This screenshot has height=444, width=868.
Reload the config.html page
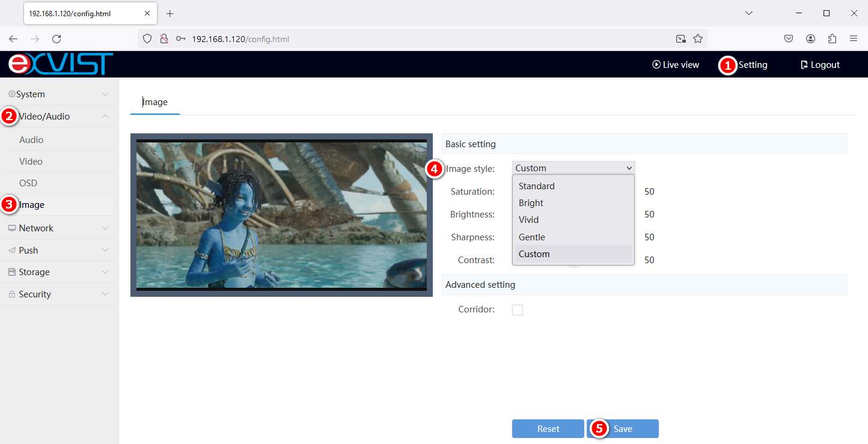(x=57, y=38)
